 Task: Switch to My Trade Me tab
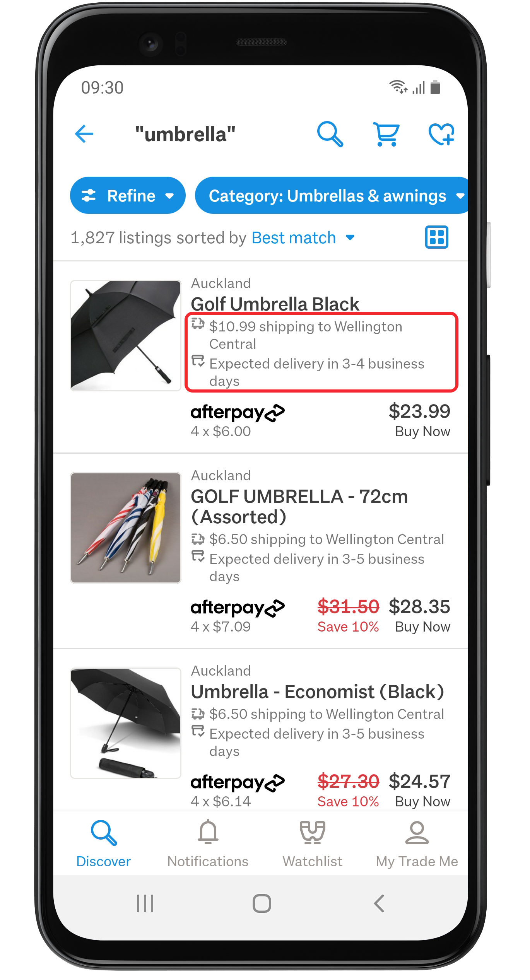coord(417,844)
